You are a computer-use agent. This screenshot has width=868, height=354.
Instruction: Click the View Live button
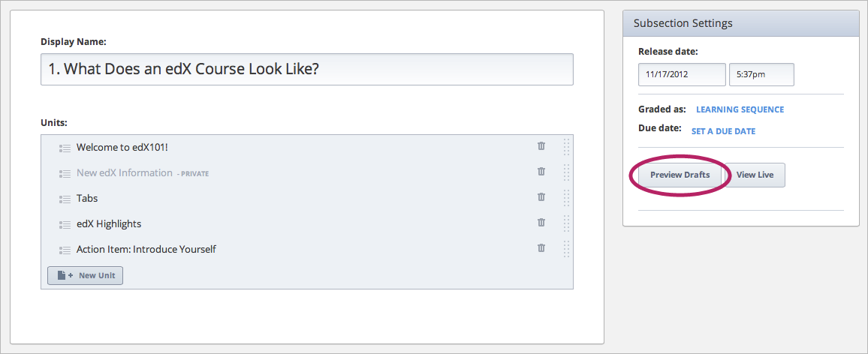tap(755, 175)
